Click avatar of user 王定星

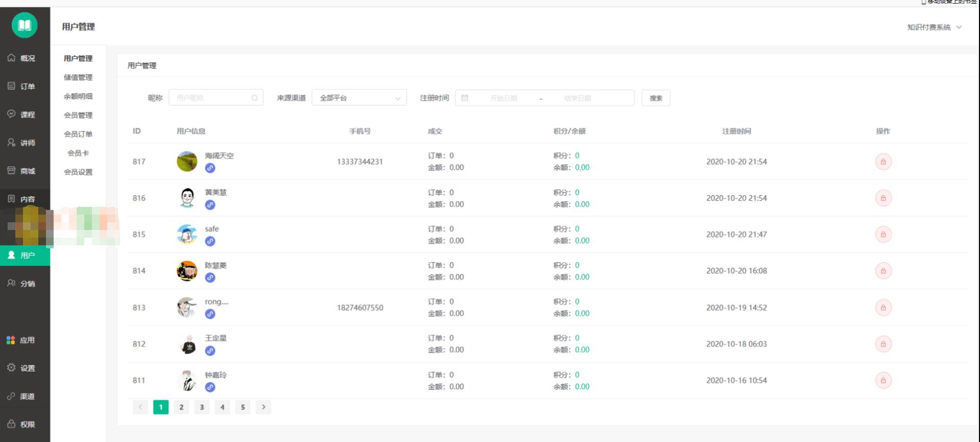coord(187,344)
